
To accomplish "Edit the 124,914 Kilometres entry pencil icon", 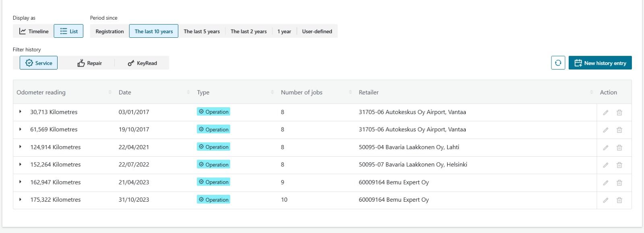I will tap(605, 147).
